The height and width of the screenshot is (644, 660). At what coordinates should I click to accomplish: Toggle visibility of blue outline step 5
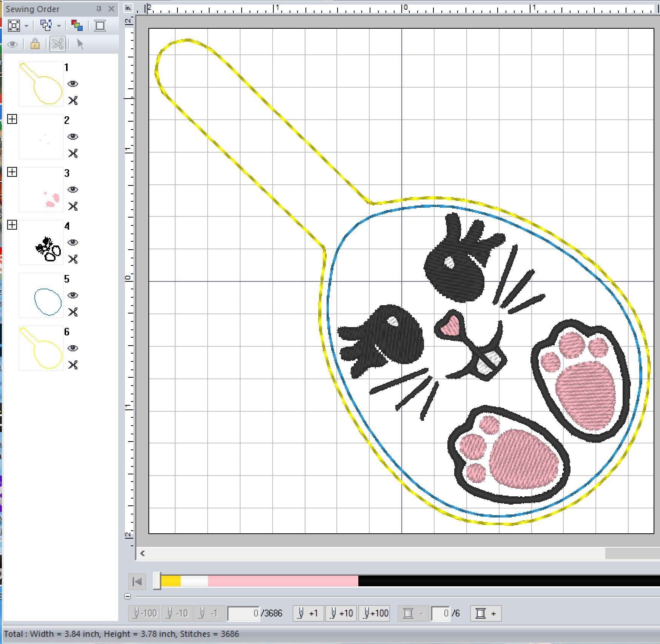click(72, 295)
